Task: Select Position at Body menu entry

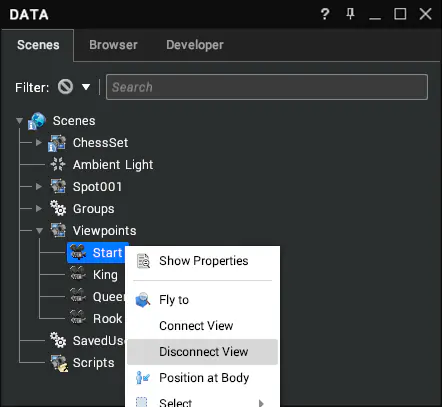Action: (202, 378)
